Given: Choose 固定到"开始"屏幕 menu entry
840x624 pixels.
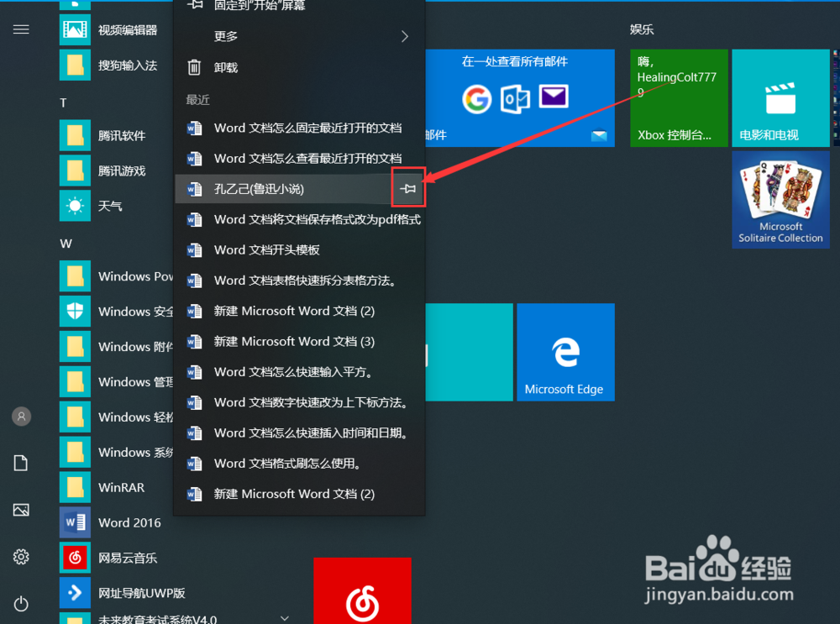Looking at the screenshot, I should point(300,6).
